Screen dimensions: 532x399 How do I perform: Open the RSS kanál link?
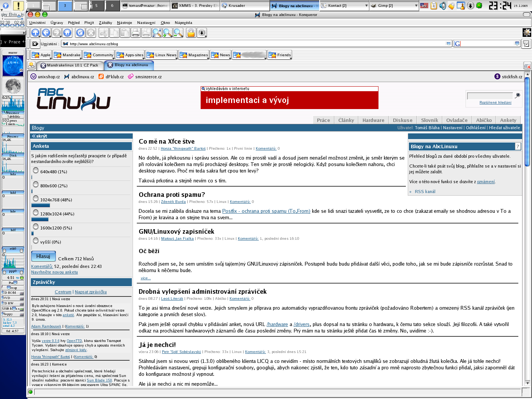[425, 192]
